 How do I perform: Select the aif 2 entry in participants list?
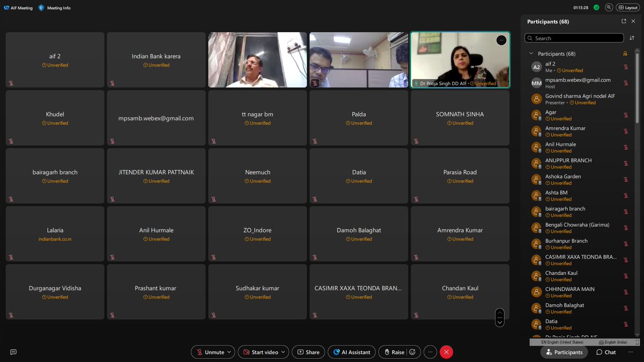pyautogui.click(x=580, y=67)
